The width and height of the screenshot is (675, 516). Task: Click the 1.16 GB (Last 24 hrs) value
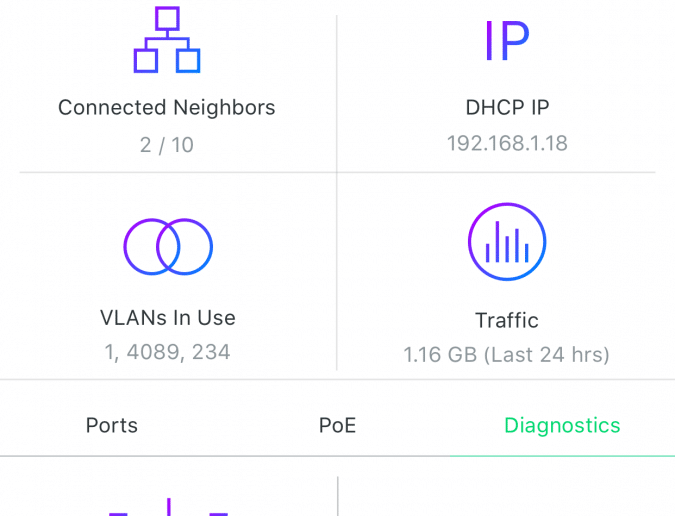[x=507, y=355]
